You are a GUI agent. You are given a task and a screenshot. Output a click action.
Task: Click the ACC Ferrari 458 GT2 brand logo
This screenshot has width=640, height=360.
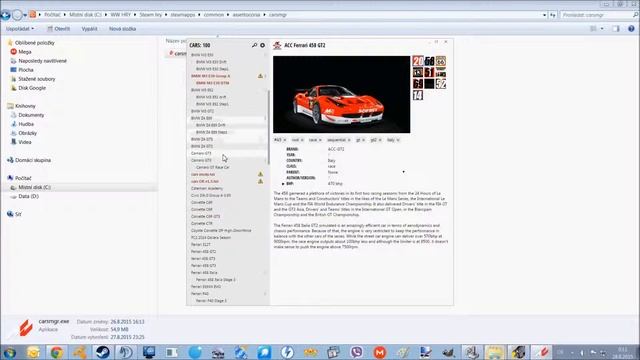(x=277, y=45)
